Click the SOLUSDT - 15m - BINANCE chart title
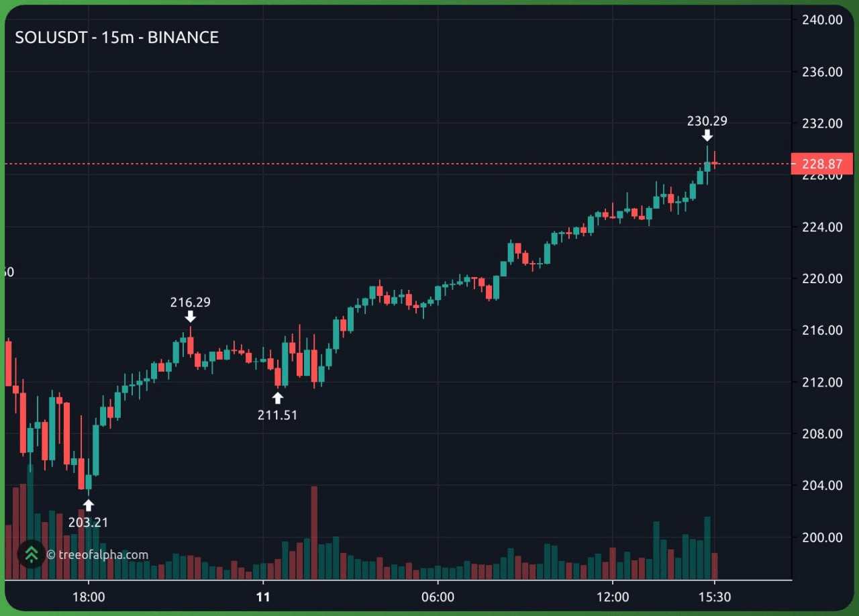Image resolution: width=859 pixels, height=616 pixels. click(117, 38)
